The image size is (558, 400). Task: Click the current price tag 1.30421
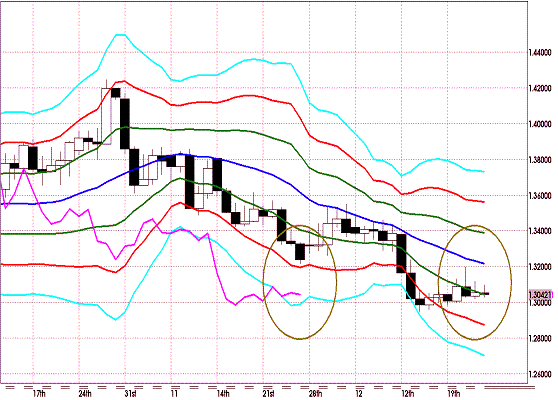click(541, 295)
